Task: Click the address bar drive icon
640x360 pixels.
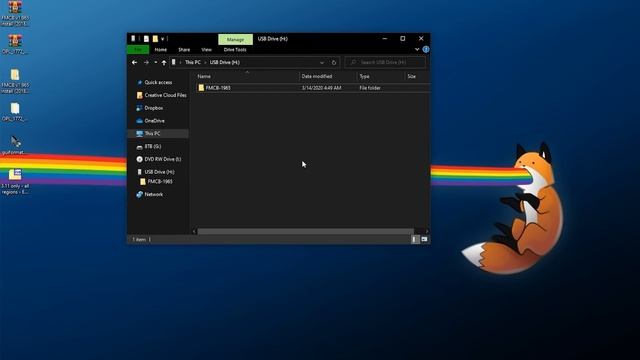Action: pyautogui.click(x=174, y=62)
